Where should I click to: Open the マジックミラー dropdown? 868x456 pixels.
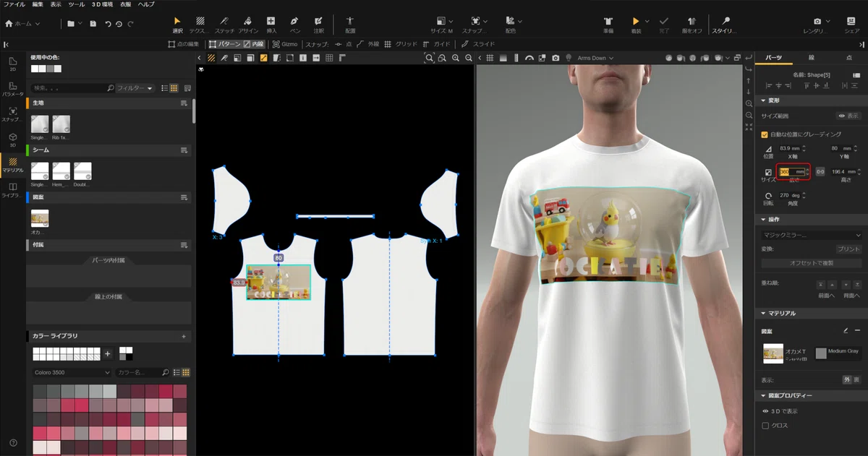click(812, 235)
